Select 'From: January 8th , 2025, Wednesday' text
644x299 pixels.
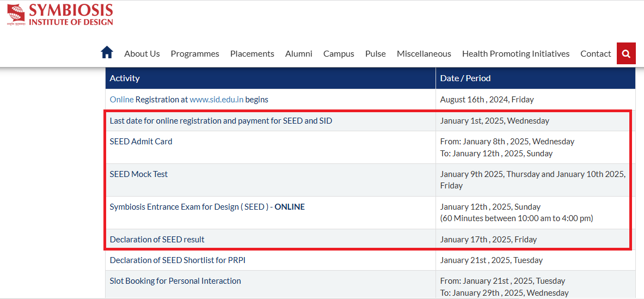pos(507,141)
